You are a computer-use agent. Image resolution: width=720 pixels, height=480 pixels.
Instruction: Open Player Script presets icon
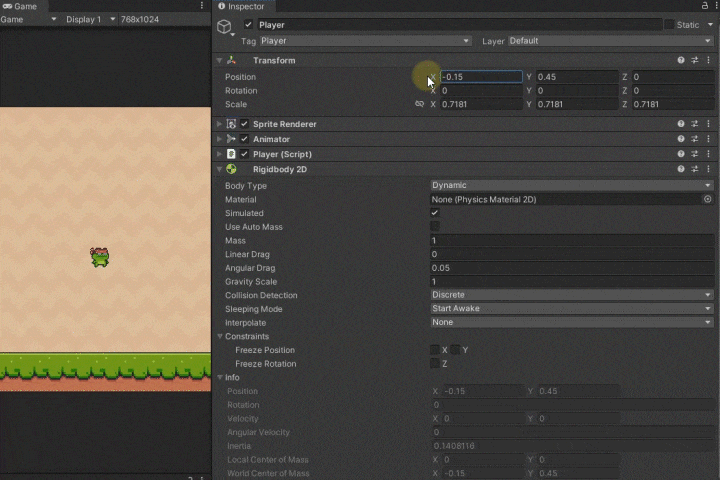click(695, 154)
